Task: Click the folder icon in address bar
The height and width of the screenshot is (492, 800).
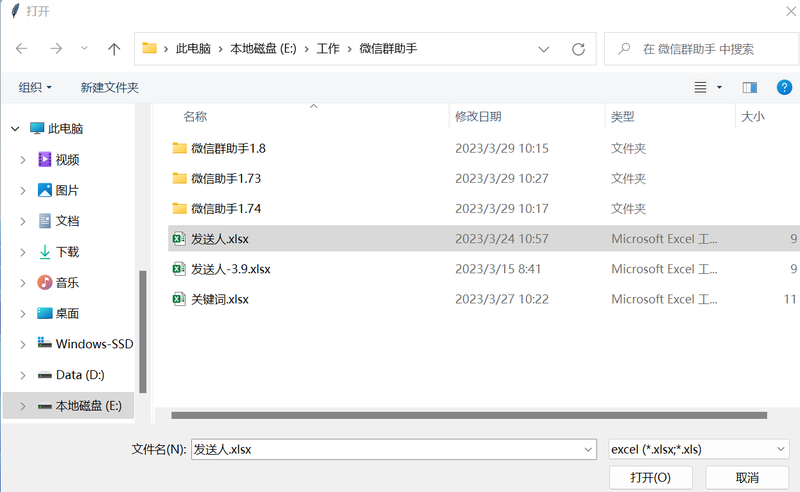Action: point(149,48)
